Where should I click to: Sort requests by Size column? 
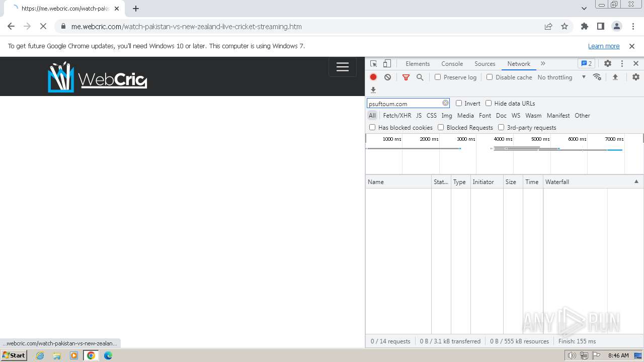point(513,182)
